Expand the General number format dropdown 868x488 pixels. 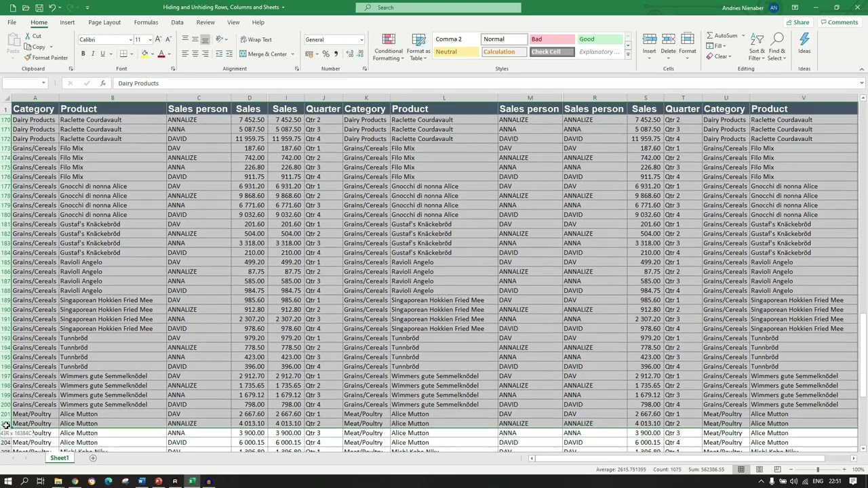pos(361,39)
